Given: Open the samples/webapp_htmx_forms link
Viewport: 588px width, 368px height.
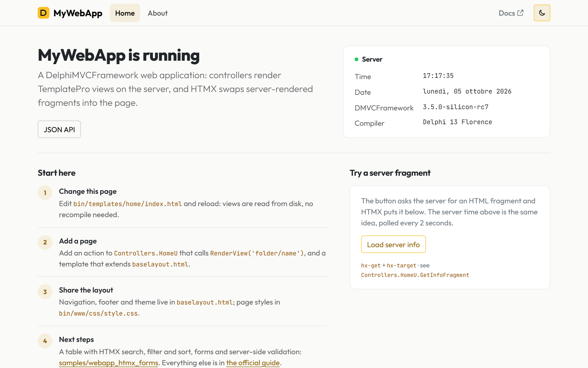Looking at the screenshot, I should point(108,363).
